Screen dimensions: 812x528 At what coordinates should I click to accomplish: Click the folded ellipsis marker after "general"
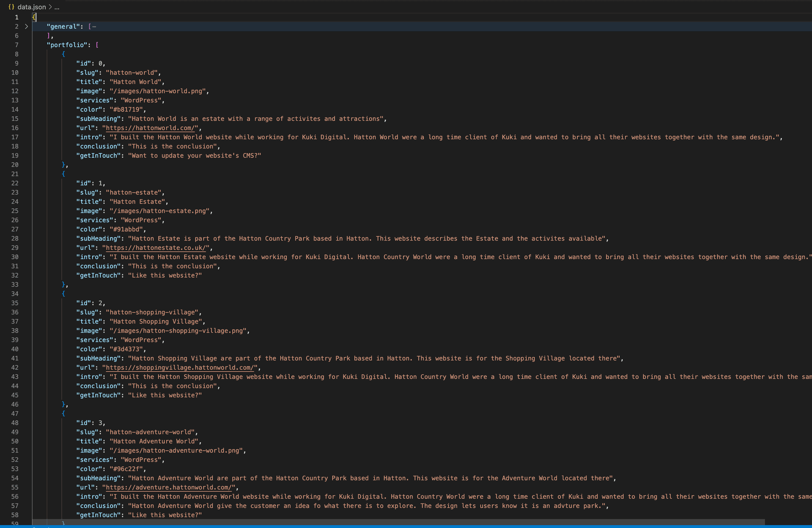[x=94, y=27]
